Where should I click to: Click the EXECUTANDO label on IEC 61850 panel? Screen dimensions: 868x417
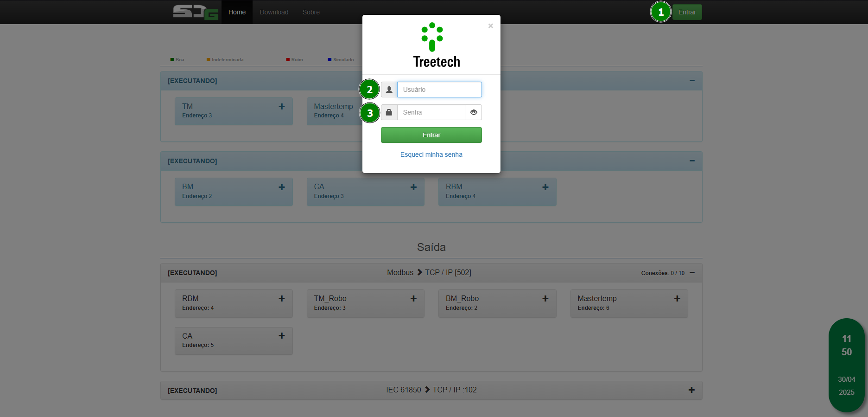coord(192,391)
